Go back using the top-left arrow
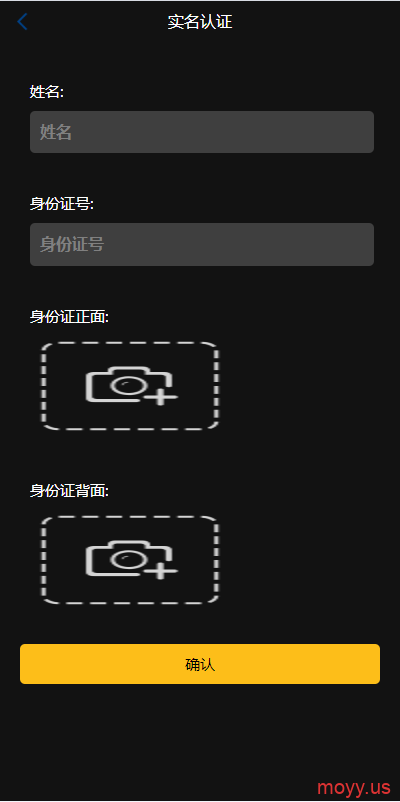 pyautogui.click(x=22, y=22)
